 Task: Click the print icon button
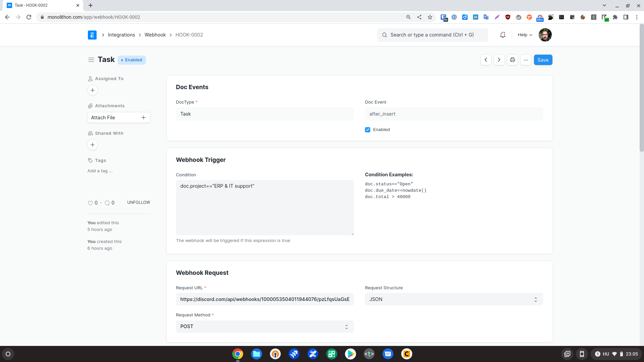(x=512, y=60)
